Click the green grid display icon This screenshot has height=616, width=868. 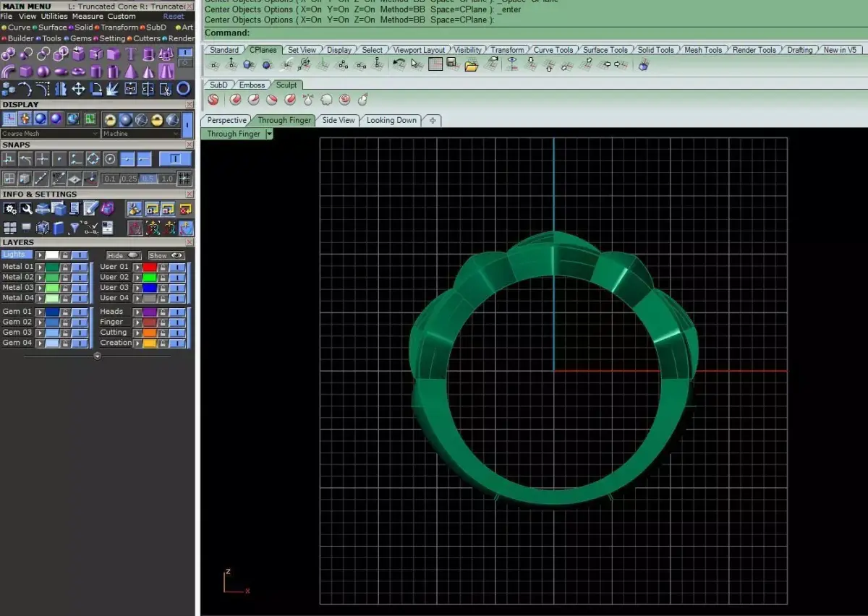click(90, 119)
